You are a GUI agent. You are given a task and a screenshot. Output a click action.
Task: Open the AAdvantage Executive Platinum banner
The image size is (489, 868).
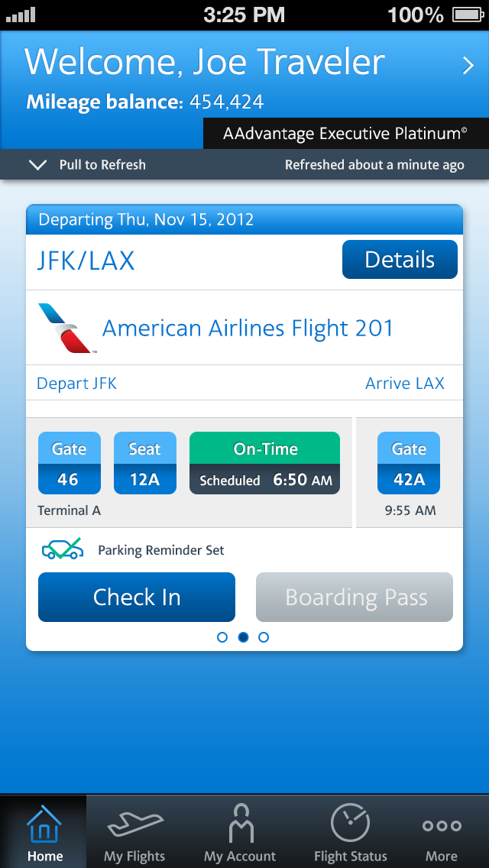pyautogui.click(x=345, y=134)
